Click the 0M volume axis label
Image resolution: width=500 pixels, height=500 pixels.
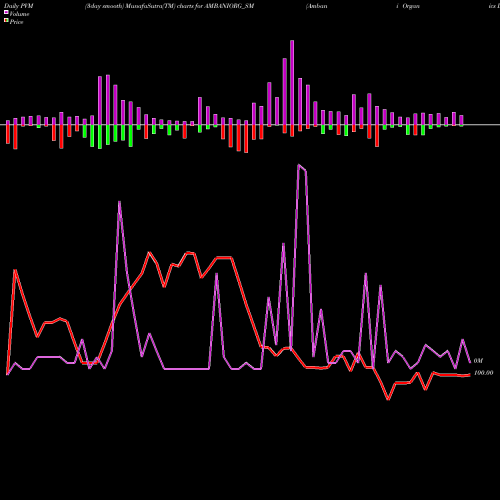tap(478, 361)
